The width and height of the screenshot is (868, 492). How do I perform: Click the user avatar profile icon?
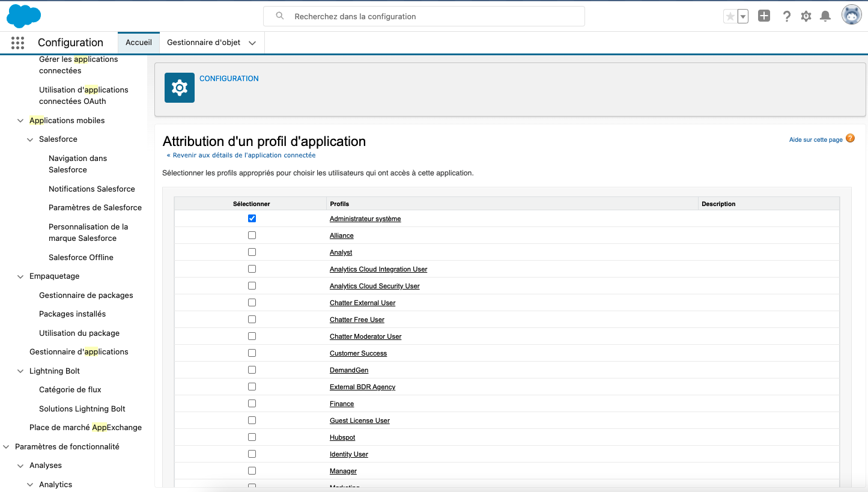[851, 16]
